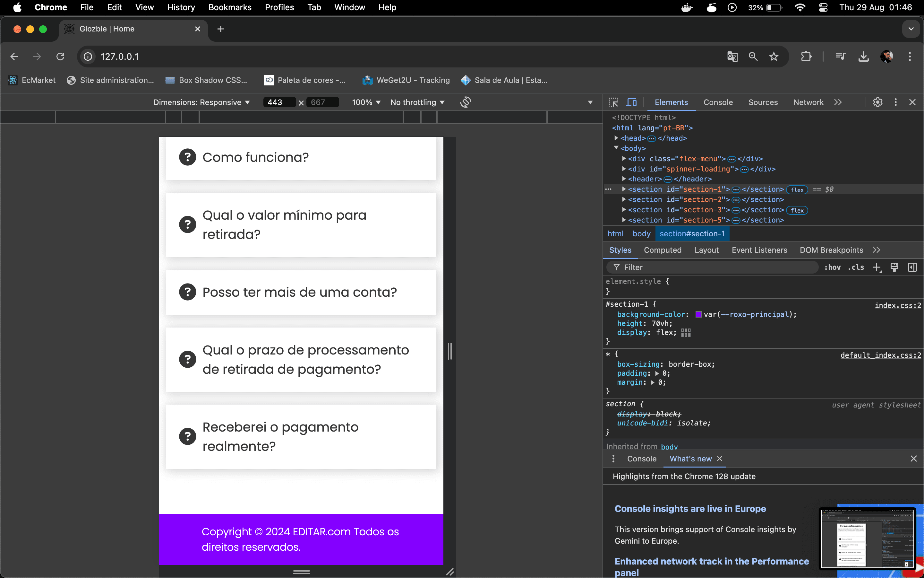The width and height of the screenshot is (924, 578).
Task: Expand the flex-menu div node
Action: coord(624,158)
